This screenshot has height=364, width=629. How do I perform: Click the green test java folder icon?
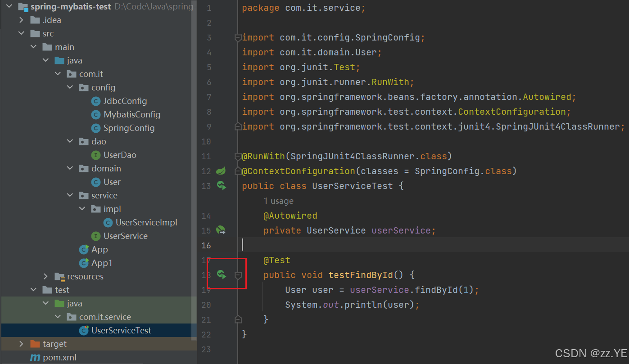coord(59,304)
